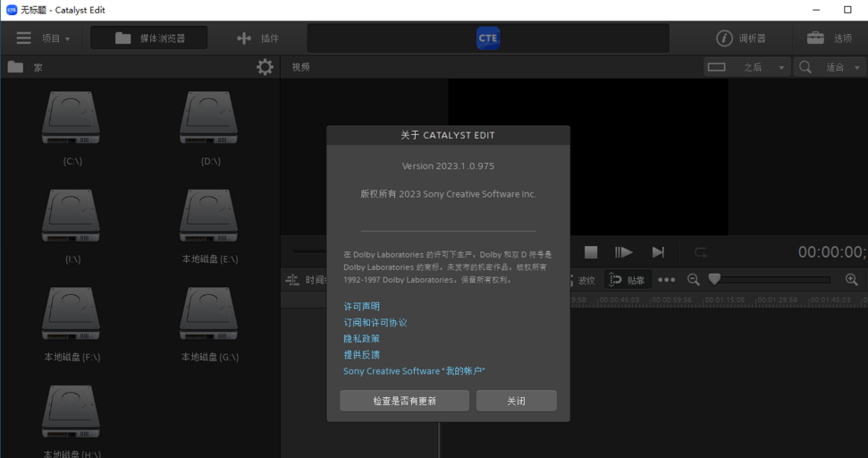Click the timeline zoom slider handle
Viewport: 868px width, 458px height.
tap(714, 279)
